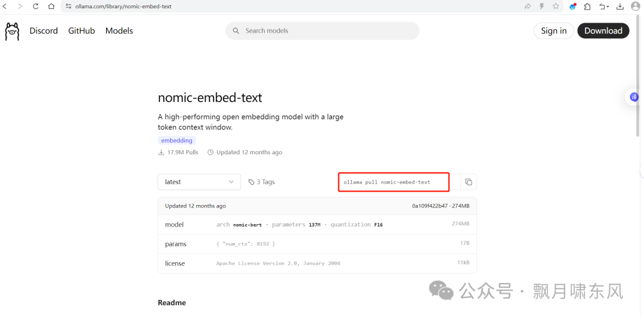Bookmark page with star icon
The height and width of the screenshot is (317, 644).
click(556, 6)
